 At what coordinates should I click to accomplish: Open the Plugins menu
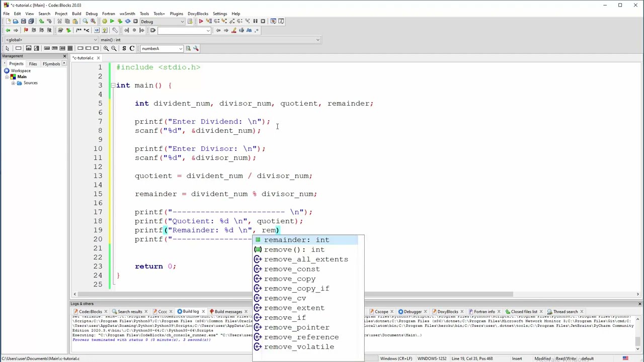tap(177, 14)
